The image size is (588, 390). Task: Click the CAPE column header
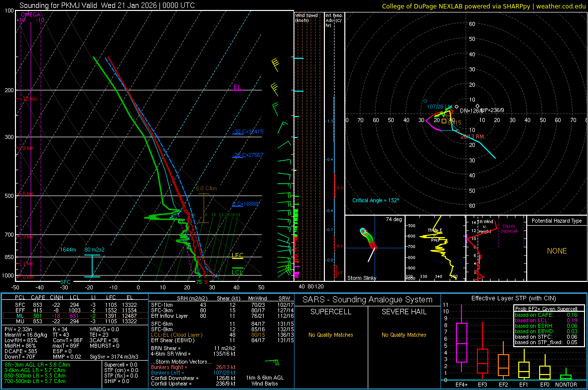38,297
